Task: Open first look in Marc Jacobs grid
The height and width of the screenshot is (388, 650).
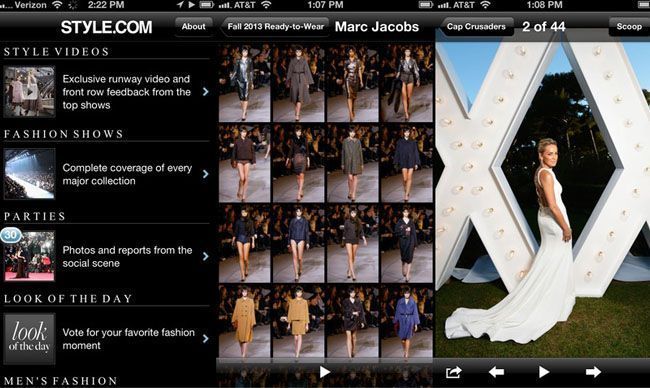Action: (x=245, y=83)
